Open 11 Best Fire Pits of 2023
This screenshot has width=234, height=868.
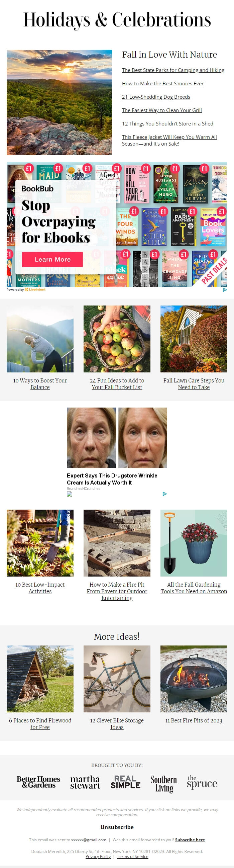click(194, 720)
